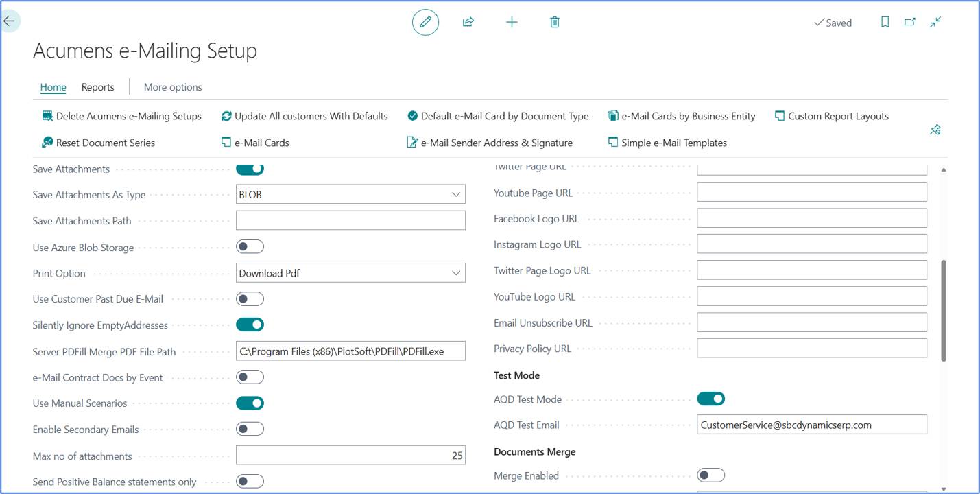
Task: Toggle Use Customer Past Due E-Mail
Action: click(250, 298)
